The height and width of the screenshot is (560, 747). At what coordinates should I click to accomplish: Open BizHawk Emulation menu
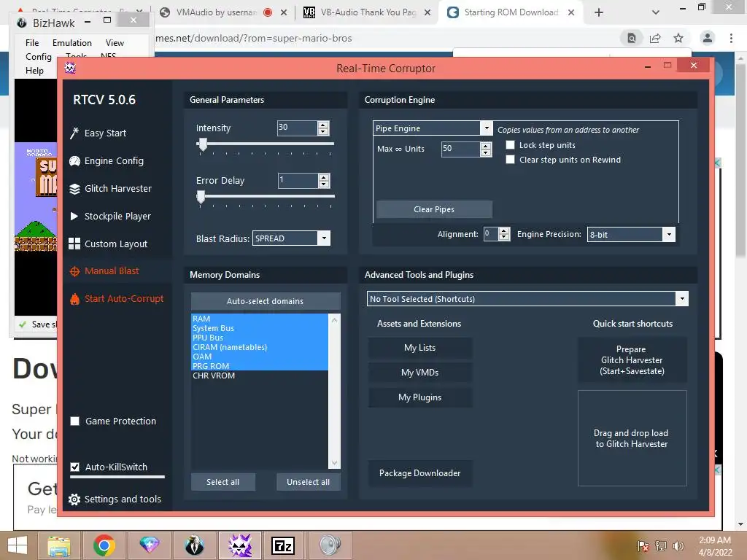(x=72, y=43)
